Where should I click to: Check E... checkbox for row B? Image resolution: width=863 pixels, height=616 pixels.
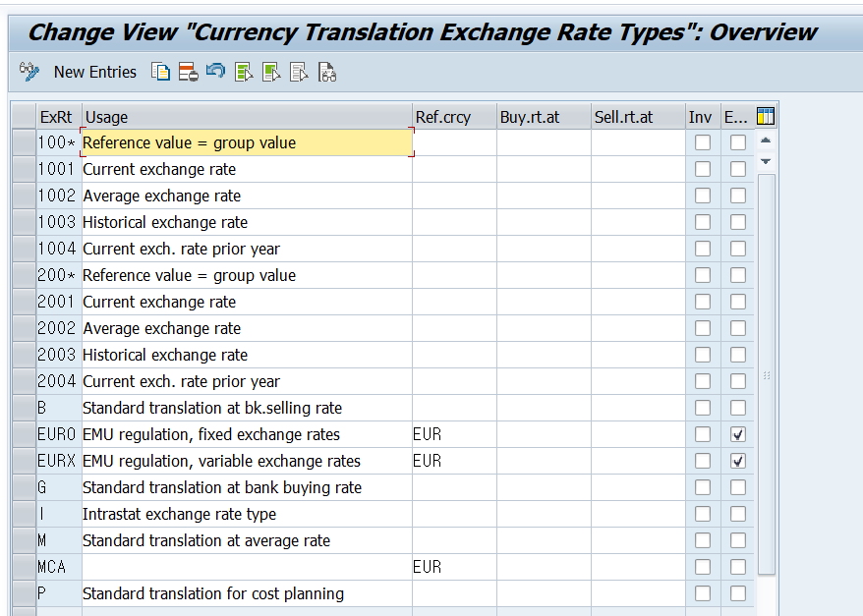[x=737, y=408]
